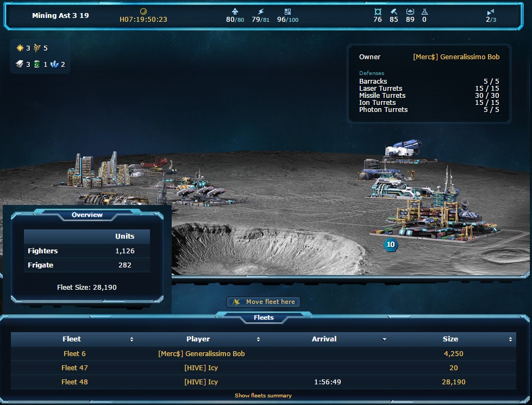Click the metal resource icon
The image size is (532, 405).
click(20, 64)
